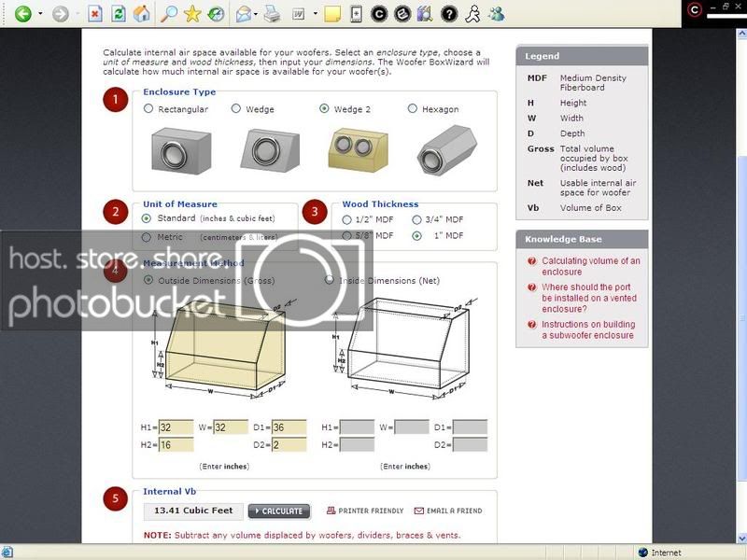
Task: Open Where should the port be installed article
Action: 589,298
